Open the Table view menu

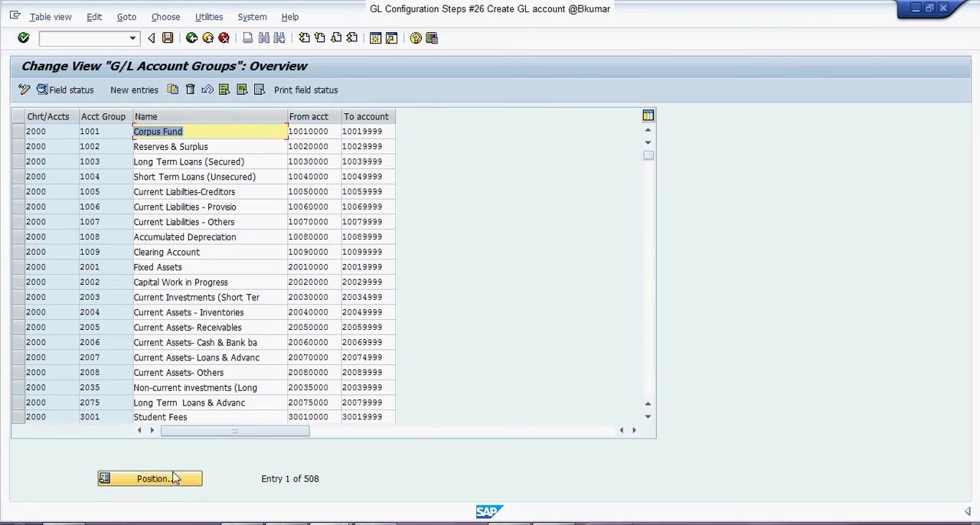pos(51,17)
